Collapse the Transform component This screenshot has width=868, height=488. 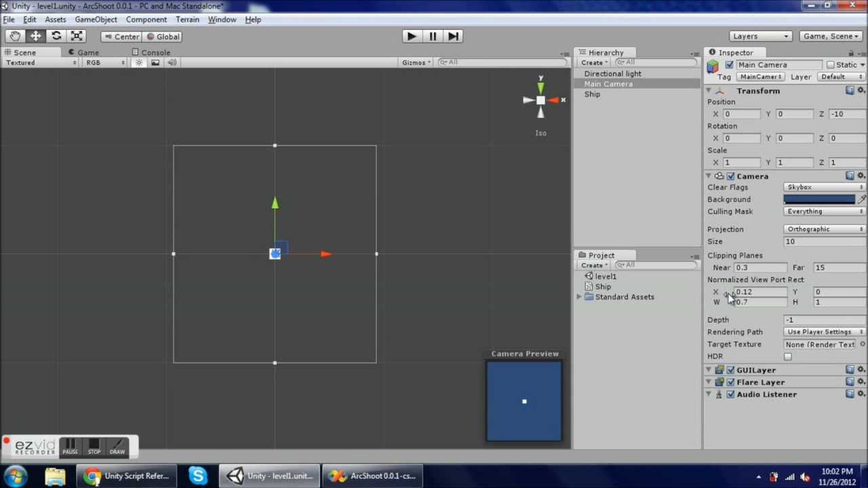[x=709, y=91]
